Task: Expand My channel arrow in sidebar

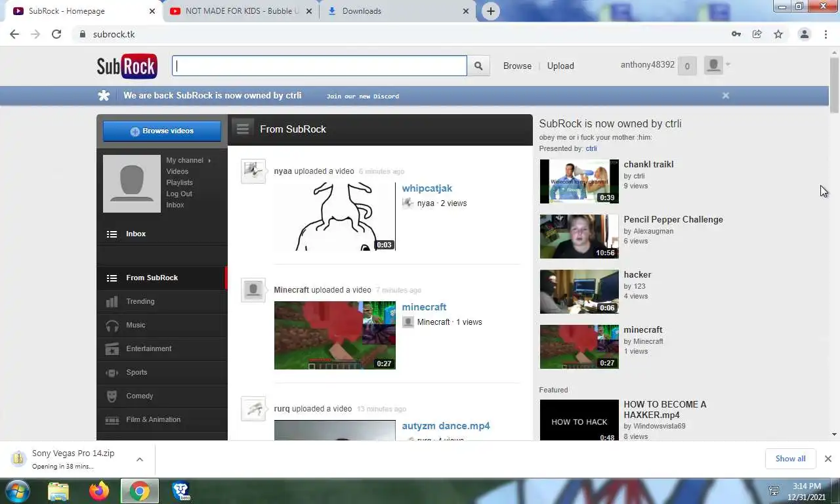Action: coord(209,160)
